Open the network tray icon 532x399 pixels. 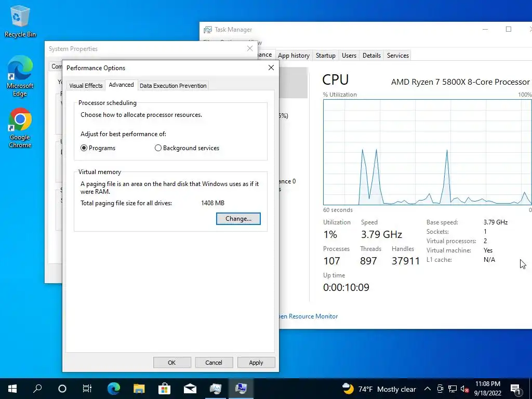453,389
